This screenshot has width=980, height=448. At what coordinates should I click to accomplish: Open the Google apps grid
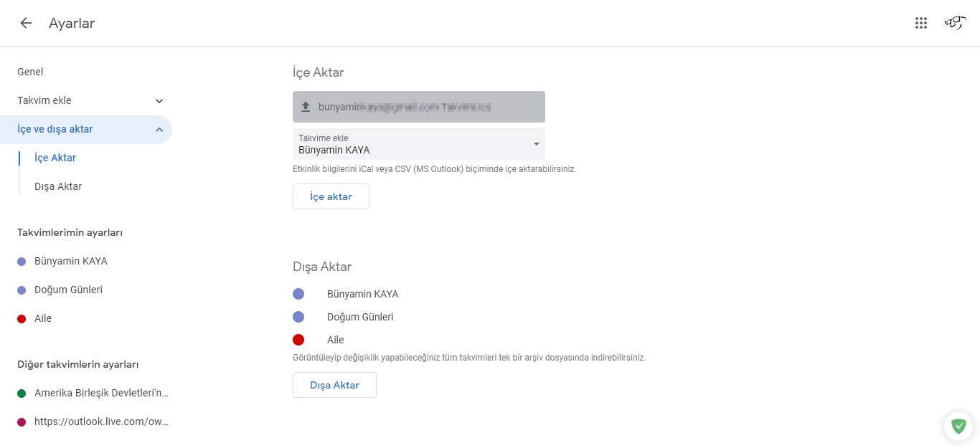(920, 22)
